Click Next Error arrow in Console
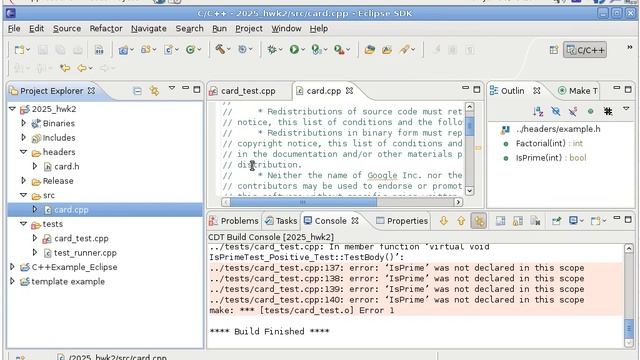The width and height of the screenshot is (640, 360). click(443, 221)
